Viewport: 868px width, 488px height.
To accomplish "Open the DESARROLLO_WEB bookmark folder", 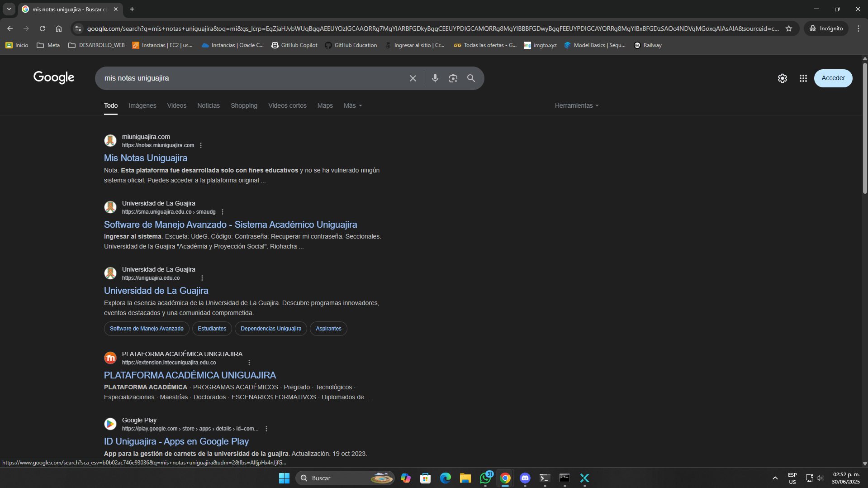I will click(x=96, y=45).
